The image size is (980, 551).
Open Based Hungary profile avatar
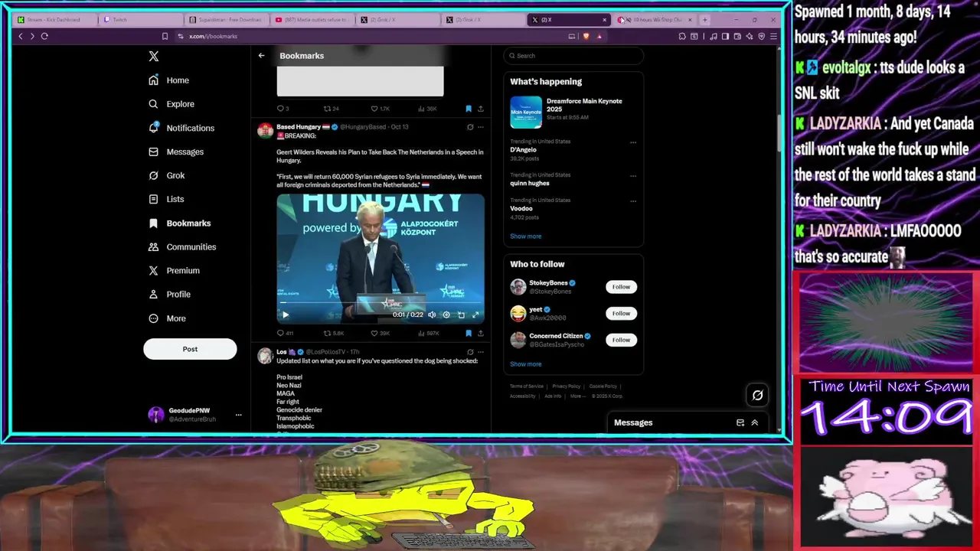point(265,130)
